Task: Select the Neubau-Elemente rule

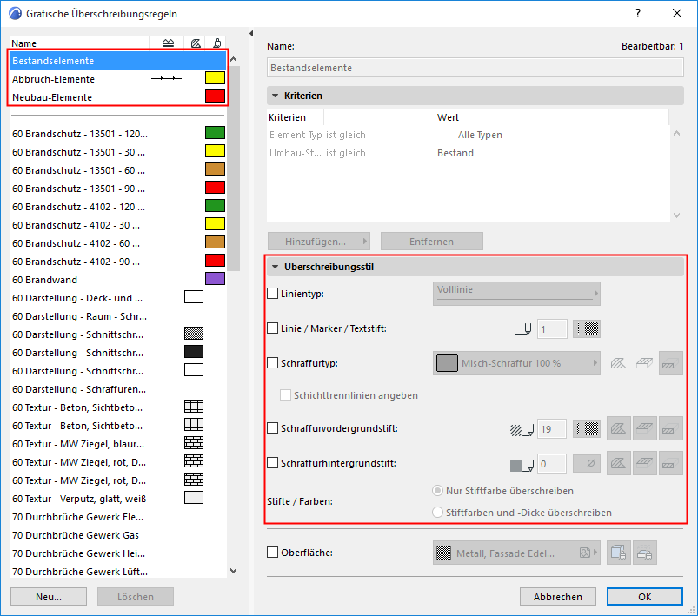Action: 117,97
